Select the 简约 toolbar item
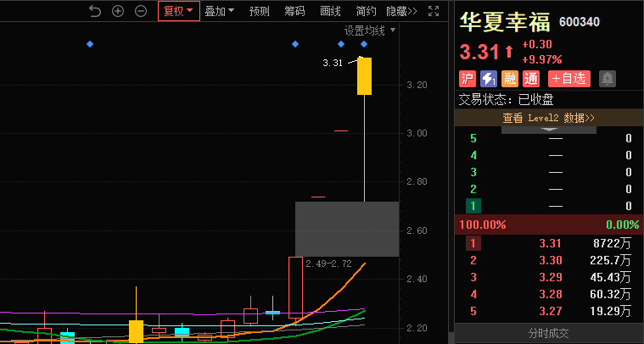 coord(366,11)
